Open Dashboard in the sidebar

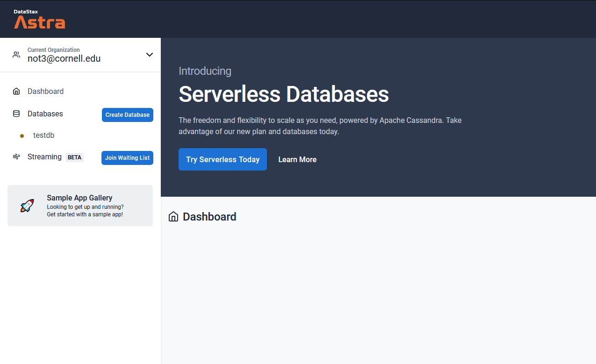pos(45,91)
